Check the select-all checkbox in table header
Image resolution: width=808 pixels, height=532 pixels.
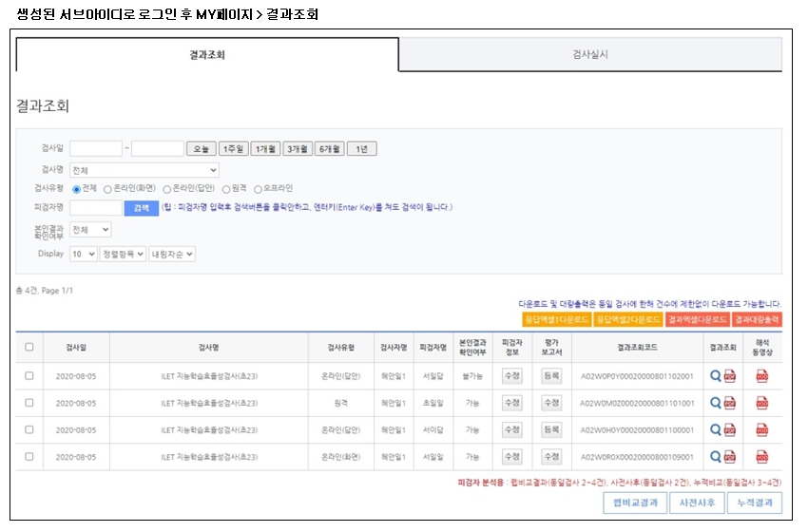coord(29,347)
